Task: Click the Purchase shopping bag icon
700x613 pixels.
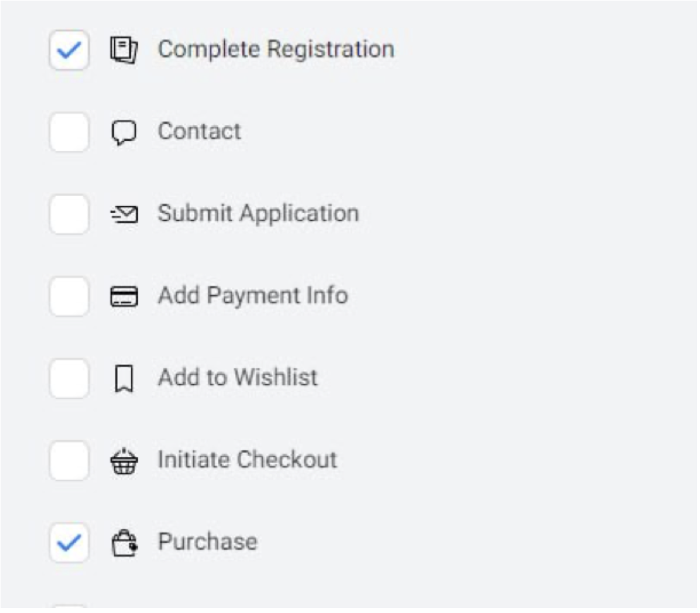Action: click(x=124, y=543)
